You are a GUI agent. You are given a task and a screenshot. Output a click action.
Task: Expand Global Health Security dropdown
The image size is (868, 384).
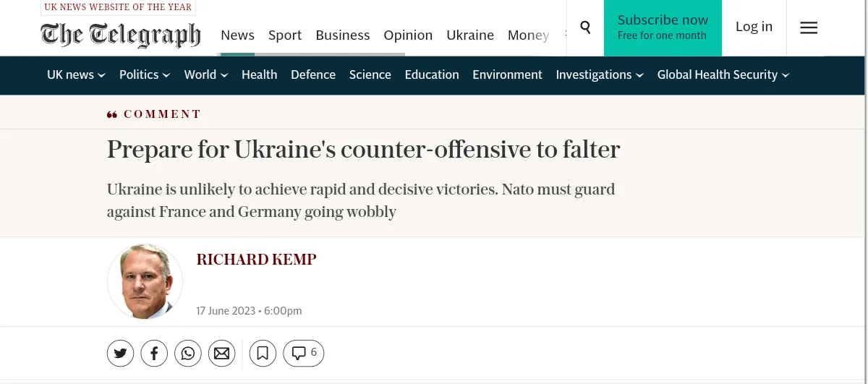[x=723, y=74]
